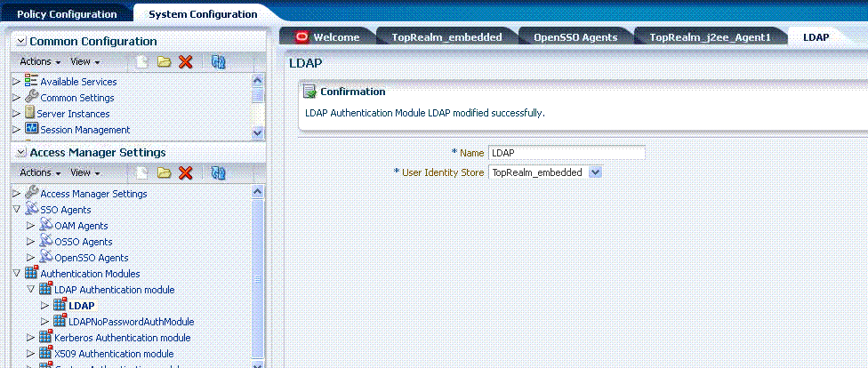Open Actions menu in Common Configuration
Viewport: 868px width, 368px height.
pyautogui.click(x=40, y=62)
